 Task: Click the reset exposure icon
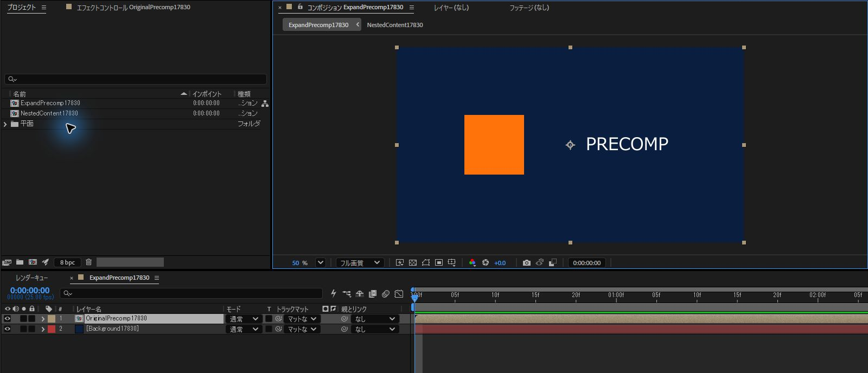[x=486, y=263]
